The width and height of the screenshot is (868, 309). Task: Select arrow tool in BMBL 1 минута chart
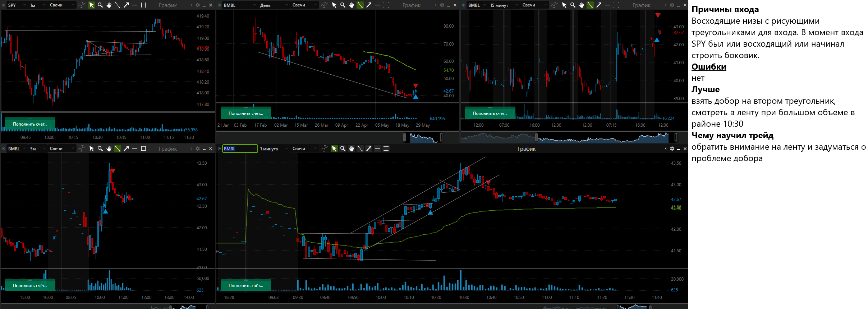(369, 149)
